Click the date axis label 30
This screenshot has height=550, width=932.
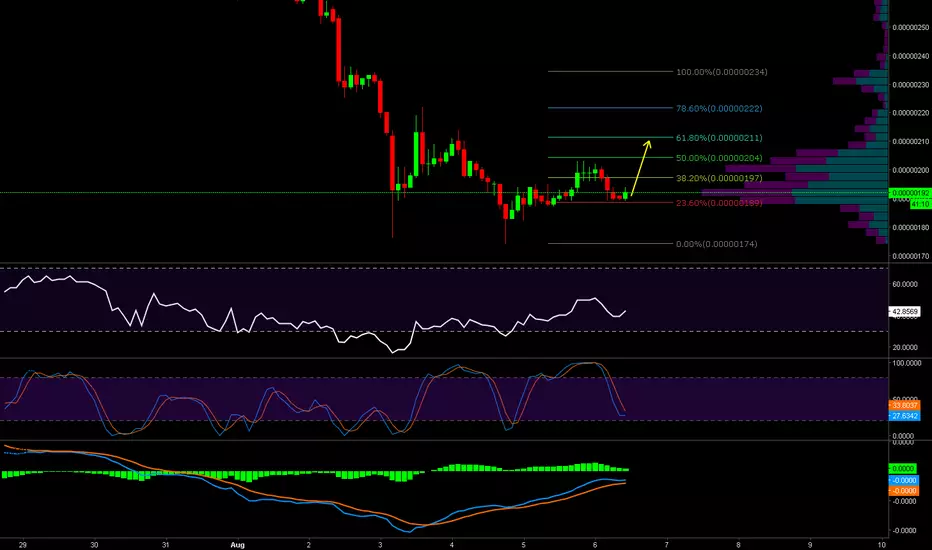pyautogui.click(x=94, y=545)
